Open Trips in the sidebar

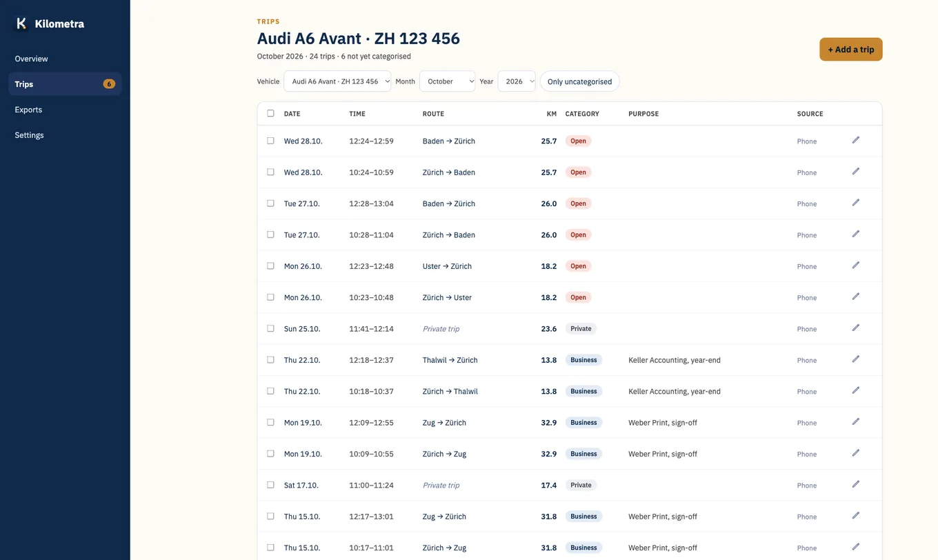click(65, 84)
